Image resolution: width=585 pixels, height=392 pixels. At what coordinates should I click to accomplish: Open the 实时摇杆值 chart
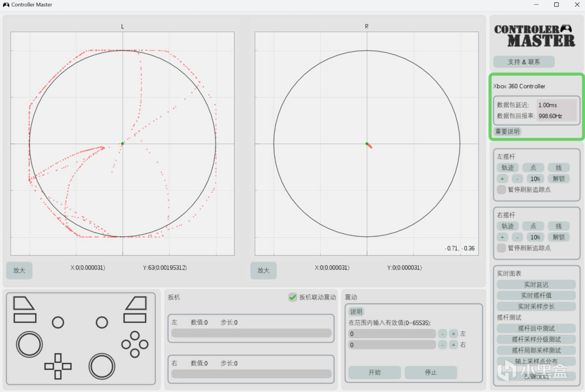coord(536,296)
